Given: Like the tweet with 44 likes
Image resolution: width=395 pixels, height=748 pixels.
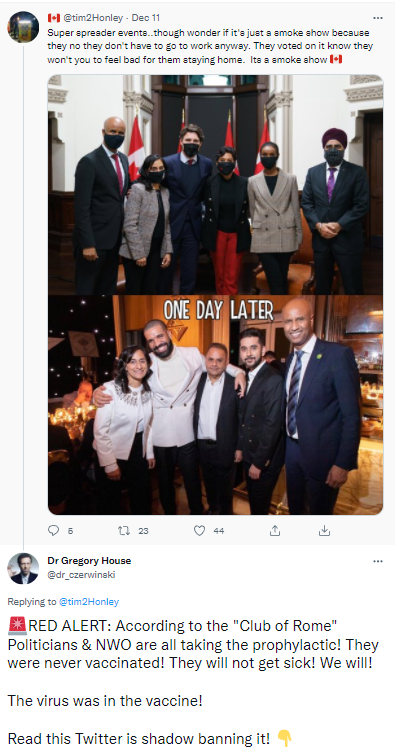Looking at the screenshot, I should (199, 530).
